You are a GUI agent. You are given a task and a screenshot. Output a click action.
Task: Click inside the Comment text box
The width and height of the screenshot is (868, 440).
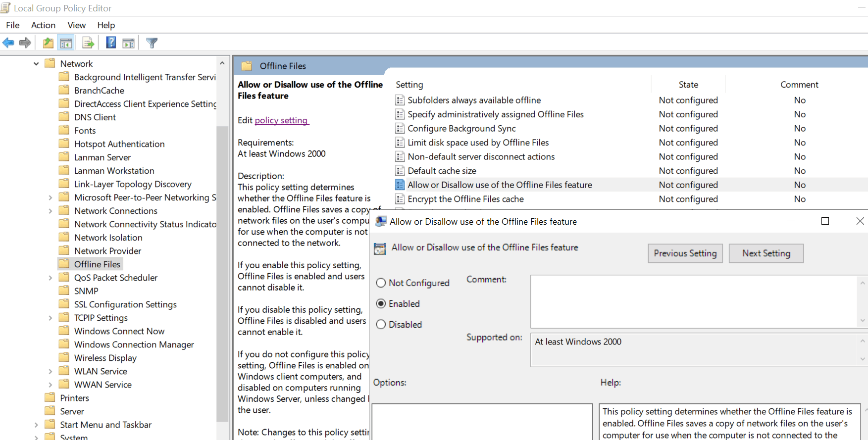coord(694,301)
